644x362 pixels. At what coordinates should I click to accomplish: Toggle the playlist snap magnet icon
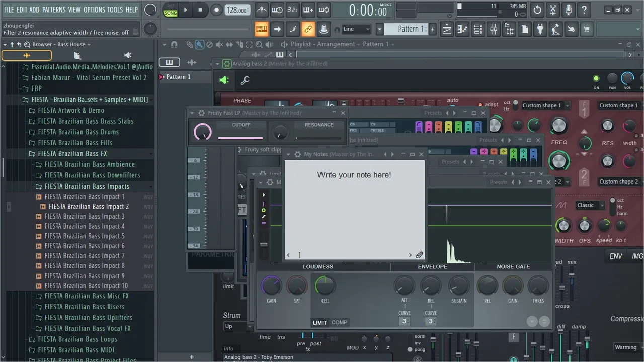coord(174,44)
